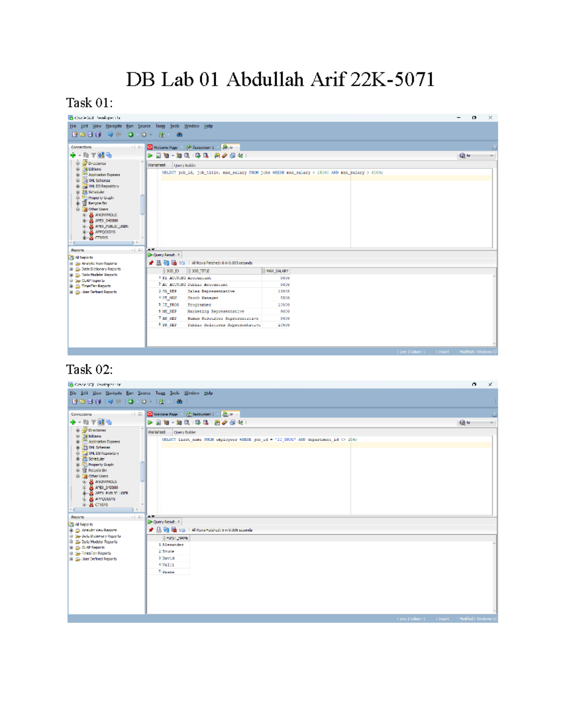Click the green Back navigation icon in Task 01
The width and height of the screenshot is (563, 728).
131,135
